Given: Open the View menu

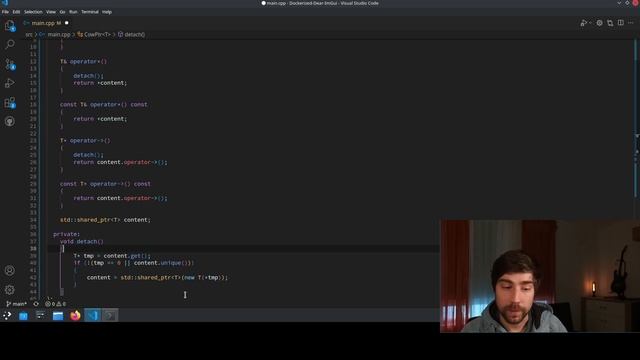Looking at the screenshot, I should [x=51, y=12].
